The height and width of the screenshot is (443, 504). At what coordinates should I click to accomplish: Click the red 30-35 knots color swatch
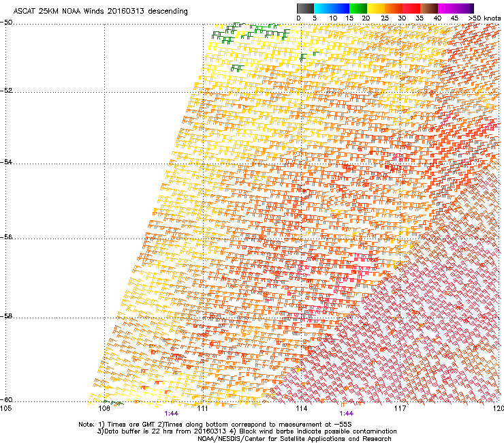411,8
